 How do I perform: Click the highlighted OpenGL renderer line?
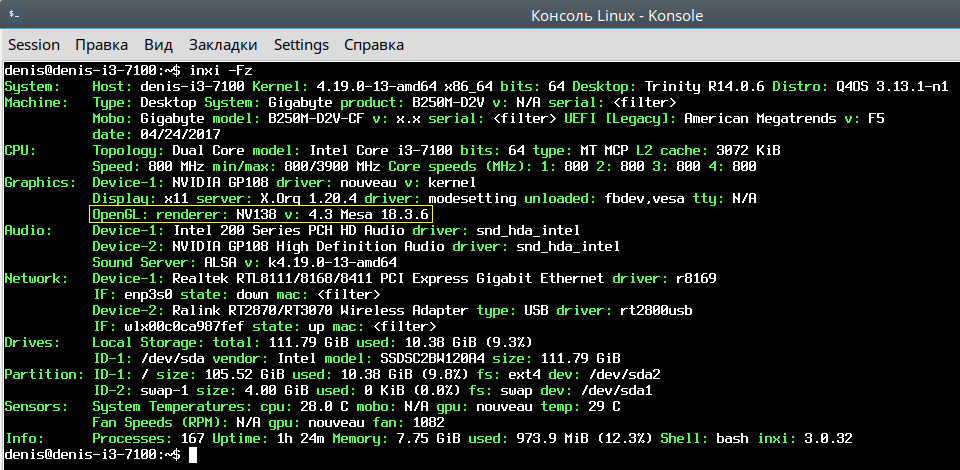261,214
